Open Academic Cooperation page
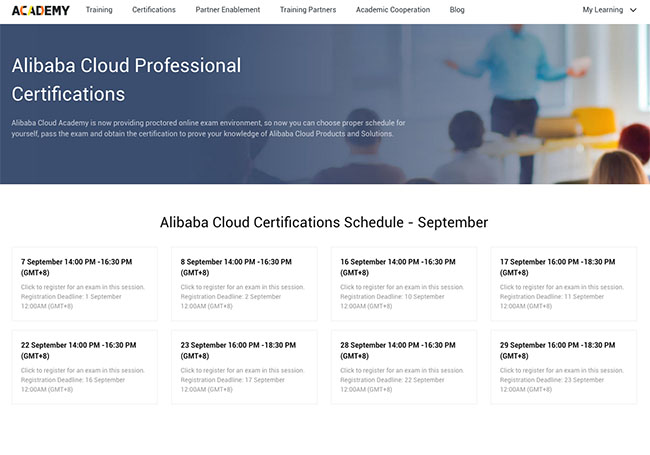This screenshot has width=650, height=455. 393,10
